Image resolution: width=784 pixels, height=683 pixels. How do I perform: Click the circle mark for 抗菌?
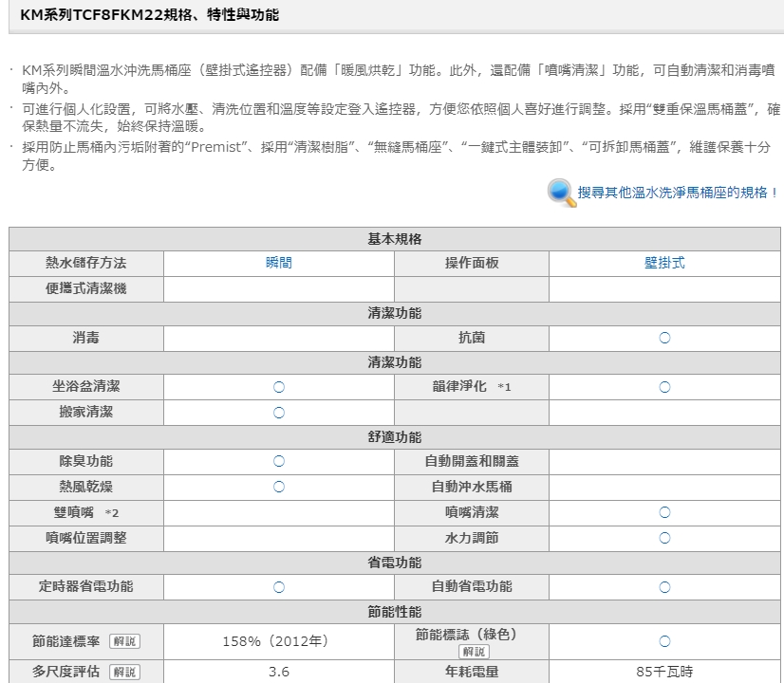pyautogui.click(x=664, y=338)
